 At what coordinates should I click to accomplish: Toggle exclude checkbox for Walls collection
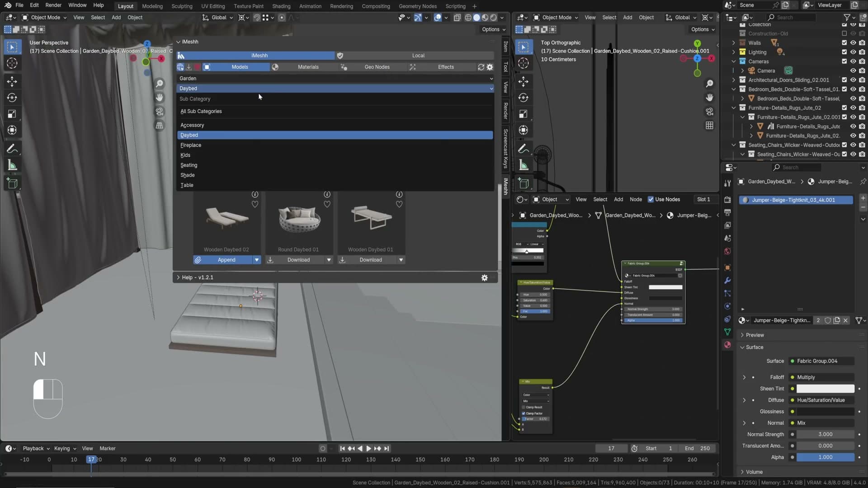(x=844, y=43)
